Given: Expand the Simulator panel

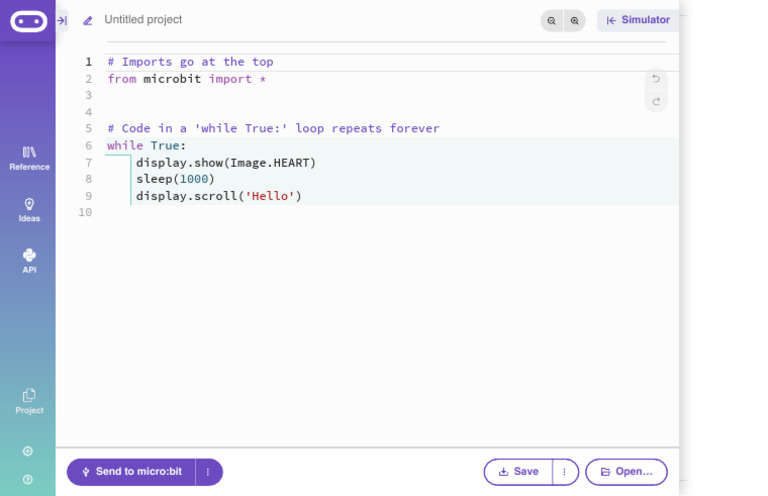Looking at the screenshot, I should coord(638,20).
